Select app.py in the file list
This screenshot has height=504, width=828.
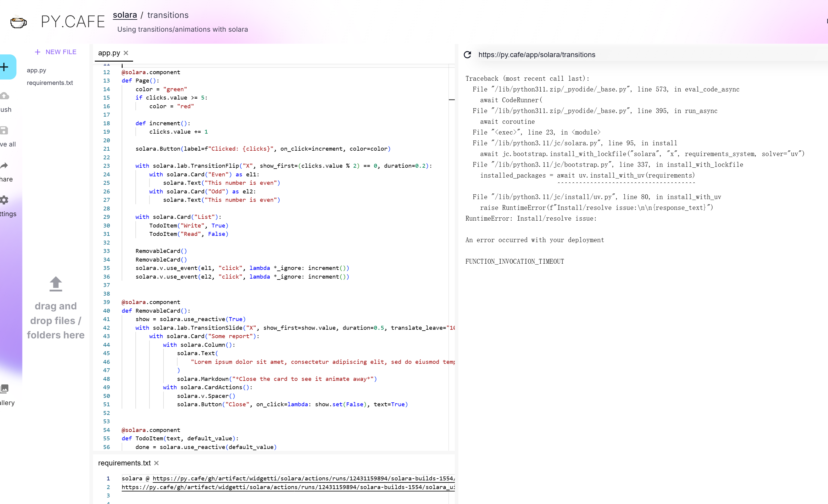point(36,71)
